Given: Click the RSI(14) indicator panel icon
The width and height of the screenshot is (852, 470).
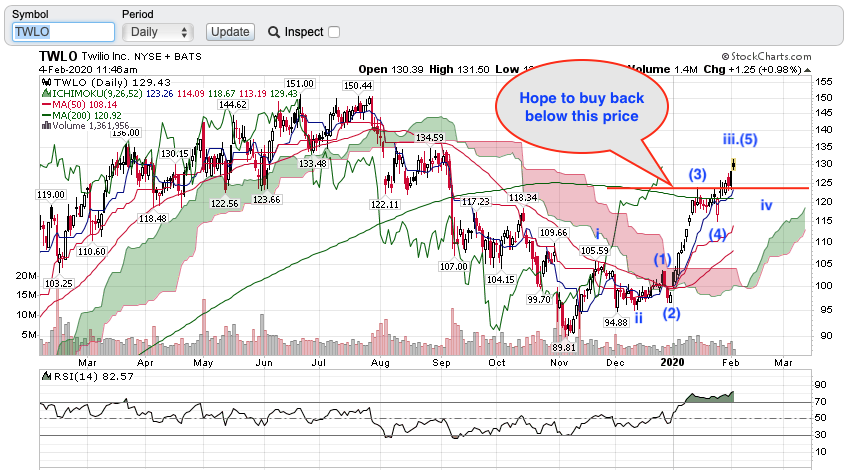Looking at the screenshot, I should [x=44, y=375].
